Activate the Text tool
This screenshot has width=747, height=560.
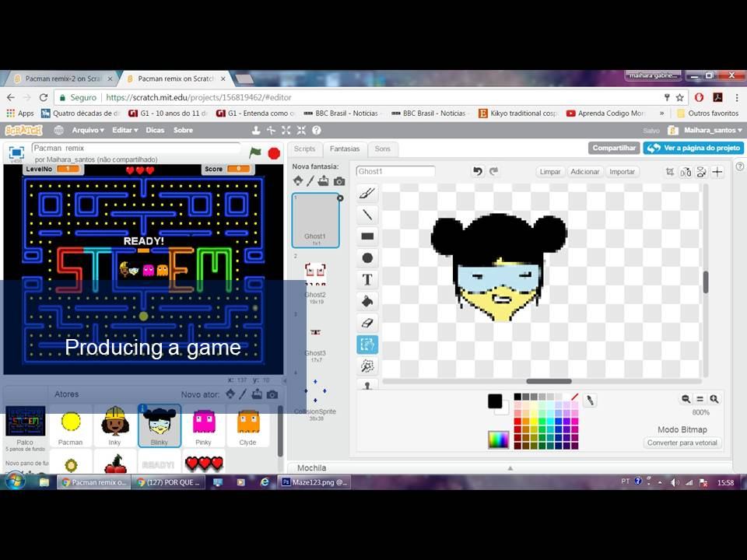click(367, 280)
